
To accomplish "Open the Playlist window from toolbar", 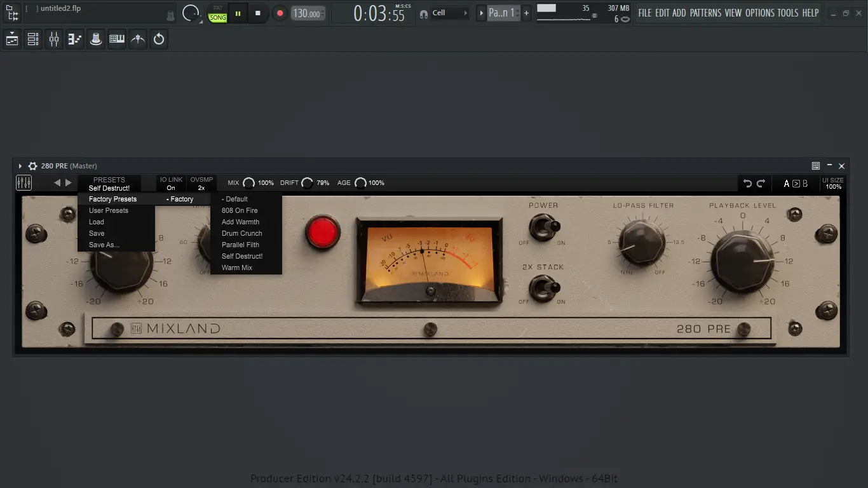I will point(12,39).
